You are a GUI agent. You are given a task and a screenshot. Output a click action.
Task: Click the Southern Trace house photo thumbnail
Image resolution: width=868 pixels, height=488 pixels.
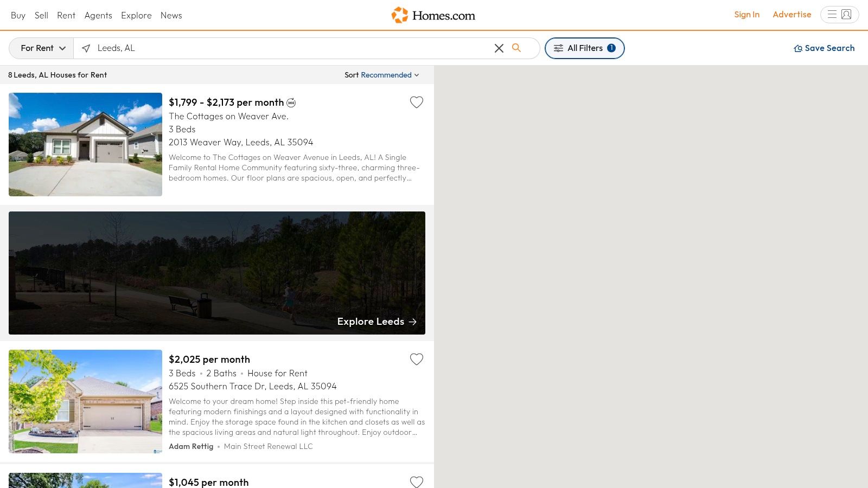click(85, 401)
